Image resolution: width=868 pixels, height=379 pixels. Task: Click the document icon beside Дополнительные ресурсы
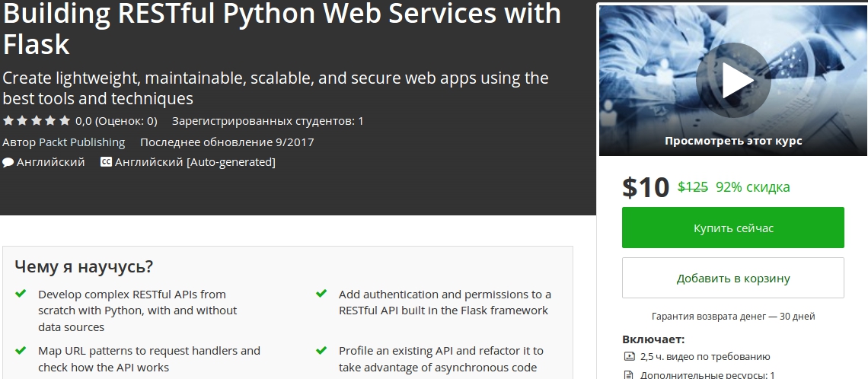coord(629,374)
